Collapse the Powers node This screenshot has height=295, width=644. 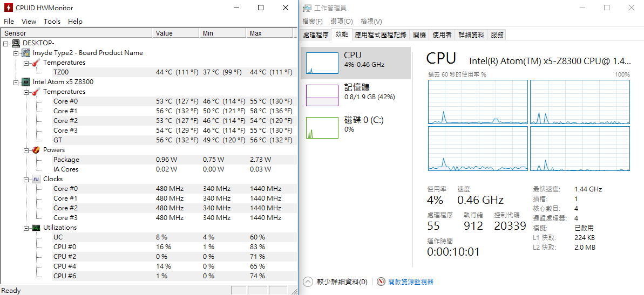click(x=26, y=150)
